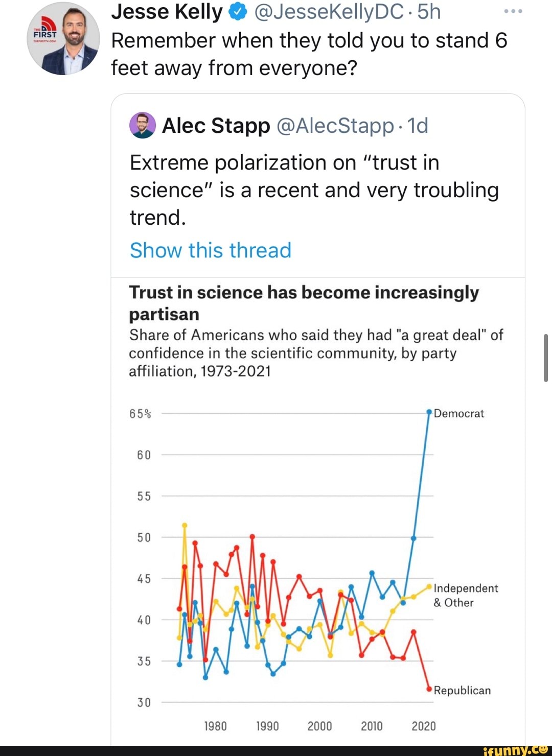Open Jesse Kelly's profile picture
Viewport: 552px width, 756px height.
point(63,39)
